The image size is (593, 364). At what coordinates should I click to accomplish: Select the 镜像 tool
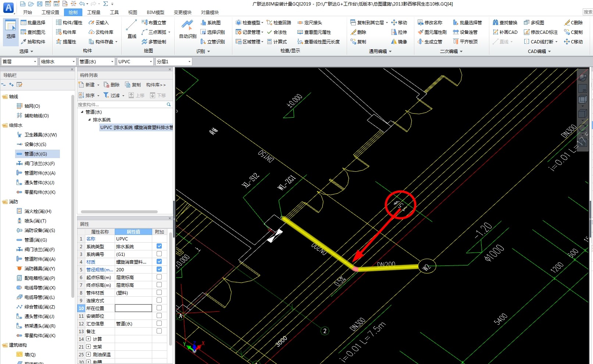(399, 42)
